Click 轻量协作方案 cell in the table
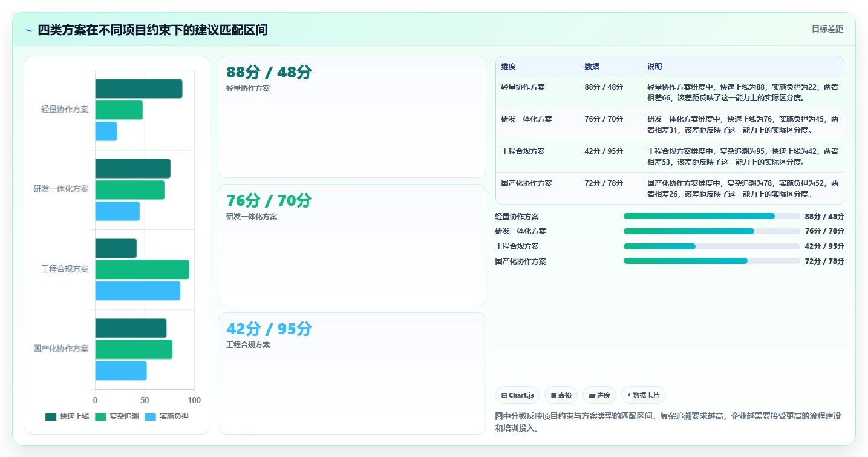This screenshot has width=868, height=457. [523, 87]
